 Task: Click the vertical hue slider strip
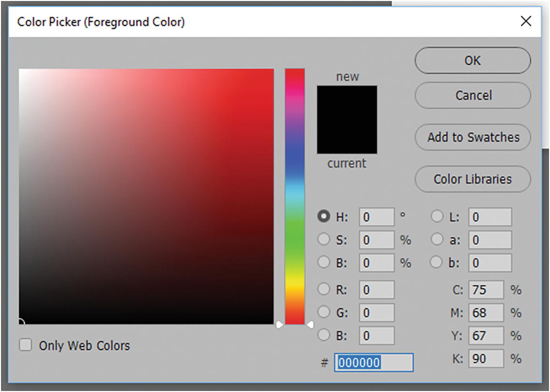pos(295,197)
